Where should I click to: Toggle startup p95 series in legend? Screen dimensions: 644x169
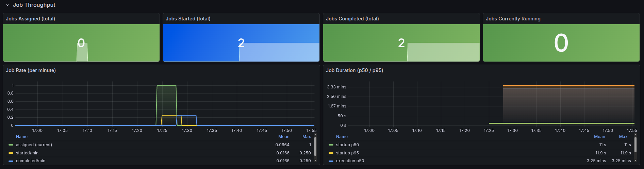pyautogui.click(x=347, y=153)
